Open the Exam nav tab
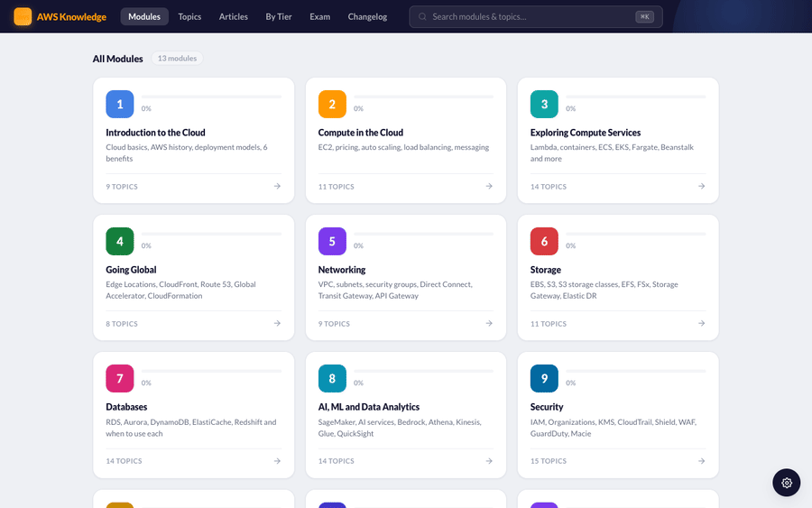Image resolution: width=812 pixels, height=508 pixels. click(320, 16)
